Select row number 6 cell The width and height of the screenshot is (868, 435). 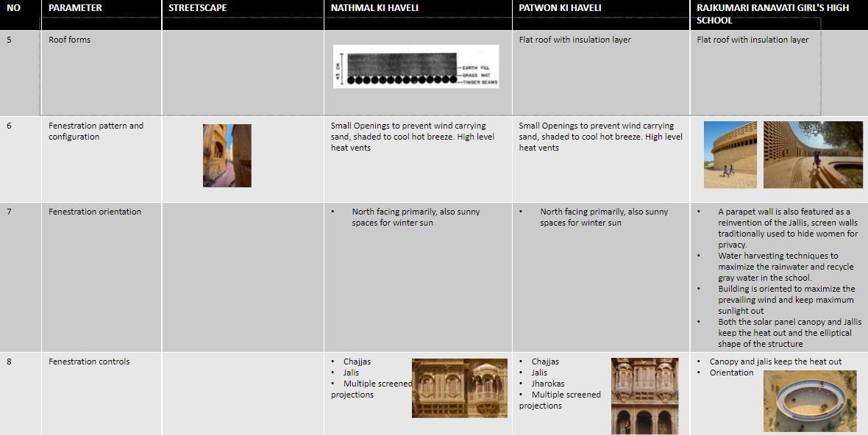pos(21,159)
